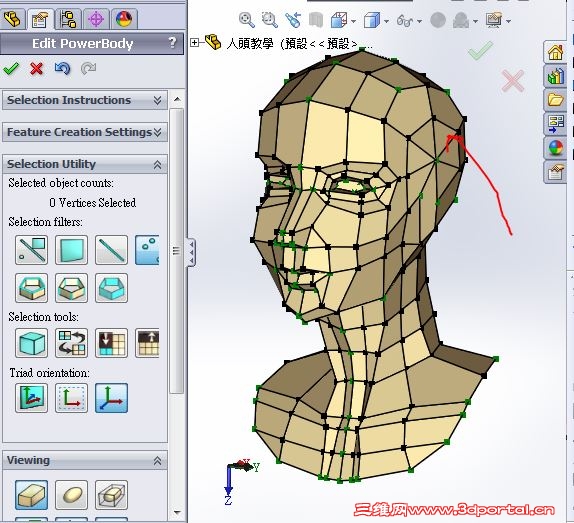This screenshot has width=574, height=523.
Task: Switch to the PropertyManager tab
Action: 40,19
